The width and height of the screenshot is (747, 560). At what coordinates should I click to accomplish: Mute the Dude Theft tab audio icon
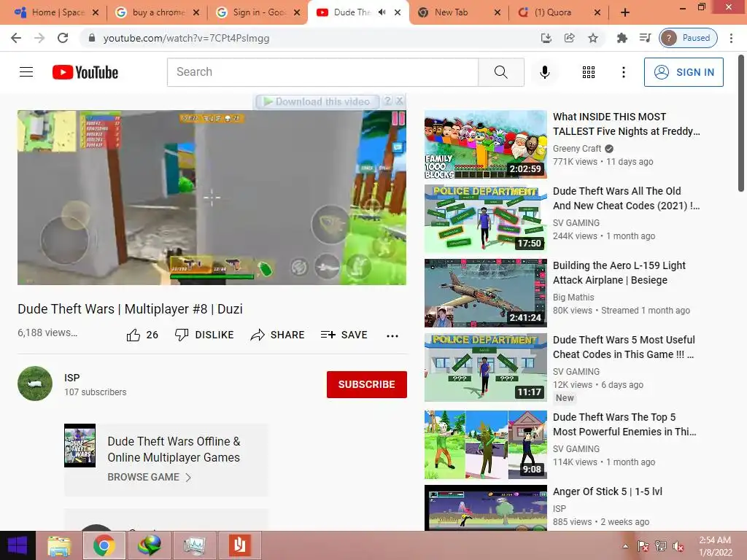[x=382, y=12]
